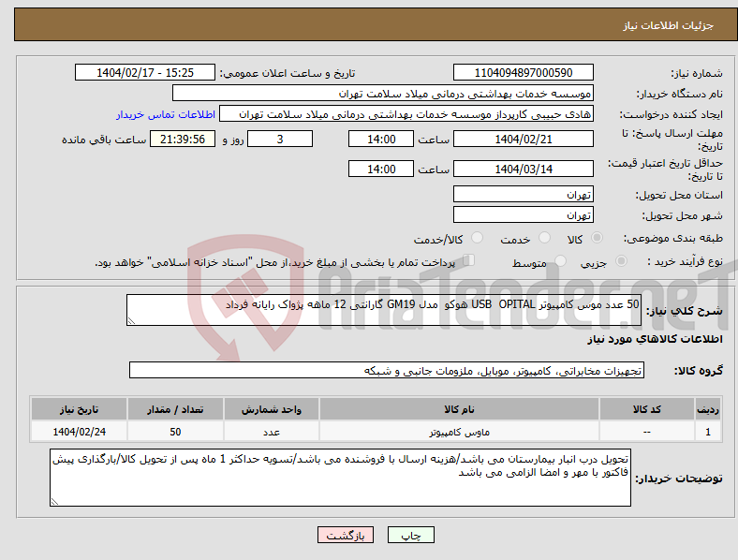Click the unit cell عدد
The height and width of the screenshot is (560, 738).
[x=272, y=432]
